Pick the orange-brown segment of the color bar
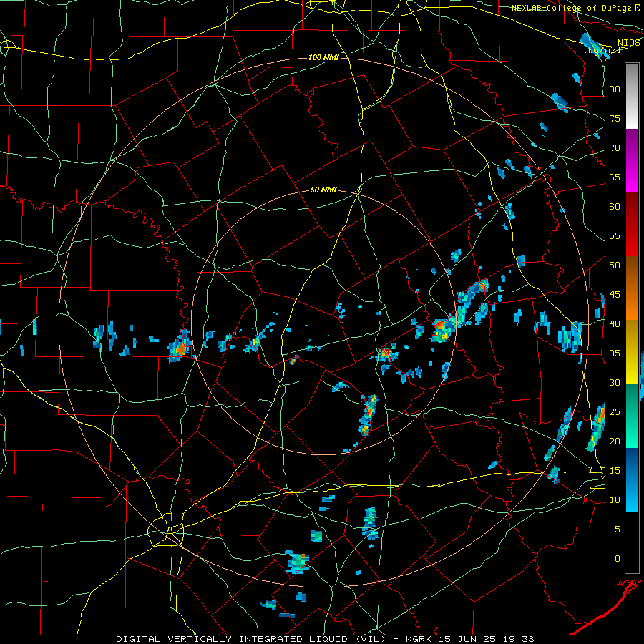The width and height of the screenshot is (644, 644). [632, 288]
